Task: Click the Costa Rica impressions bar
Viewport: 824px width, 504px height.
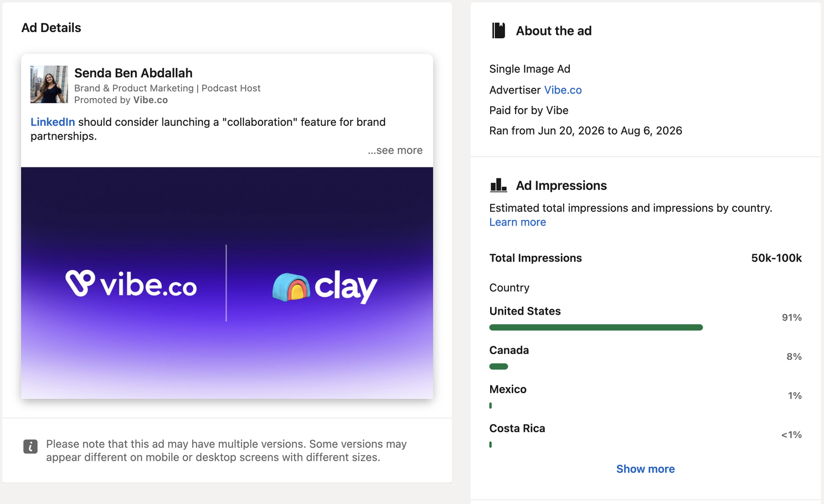Action: pos(491,445)
